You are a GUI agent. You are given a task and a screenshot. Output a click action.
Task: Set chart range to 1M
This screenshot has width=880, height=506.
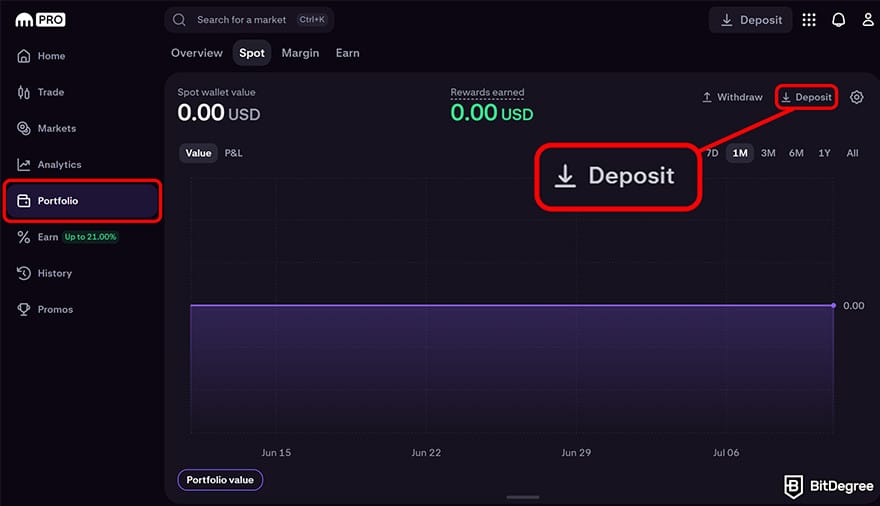[740, 153]
